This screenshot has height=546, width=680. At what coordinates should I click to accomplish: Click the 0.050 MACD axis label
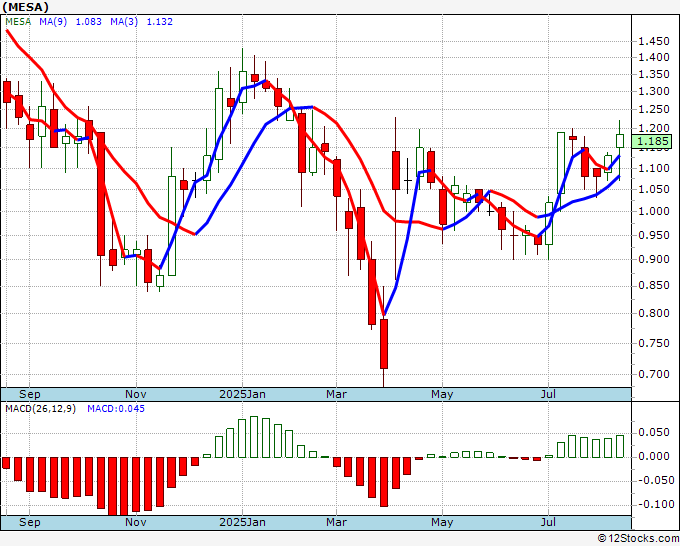click(x=654, y=432)
